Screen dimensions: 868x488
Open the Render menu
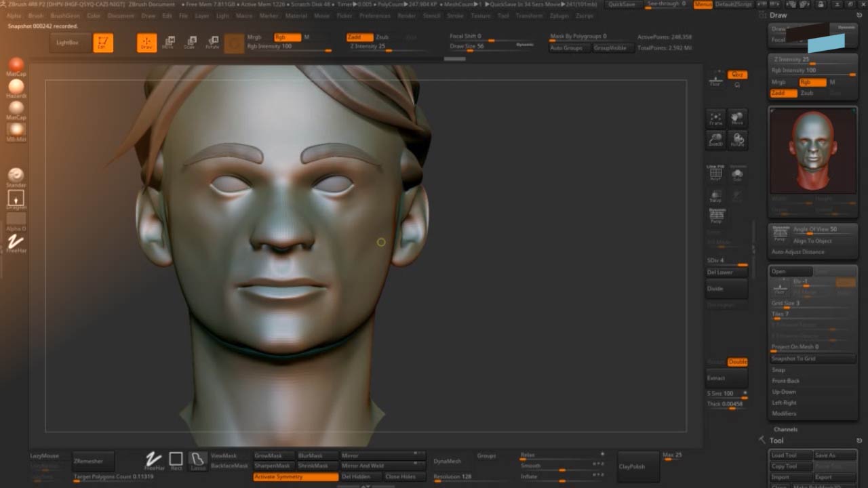tap(407, 15)
